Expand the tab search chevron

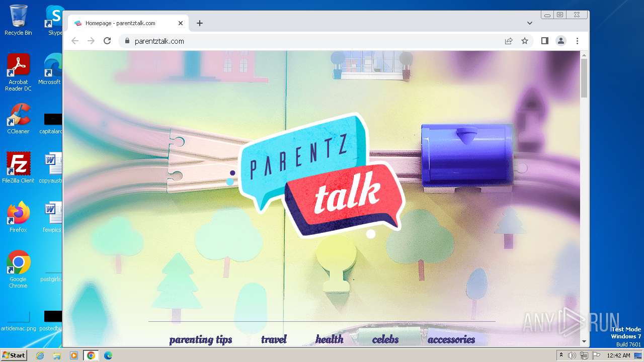(530, 23)
